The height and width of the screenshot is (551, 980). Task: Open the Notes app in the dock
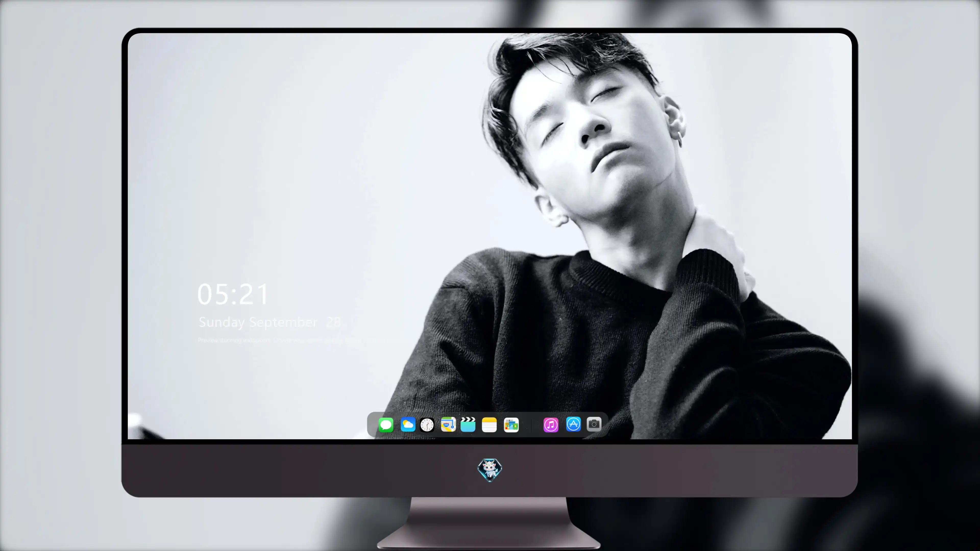click(x=489, y=424)
